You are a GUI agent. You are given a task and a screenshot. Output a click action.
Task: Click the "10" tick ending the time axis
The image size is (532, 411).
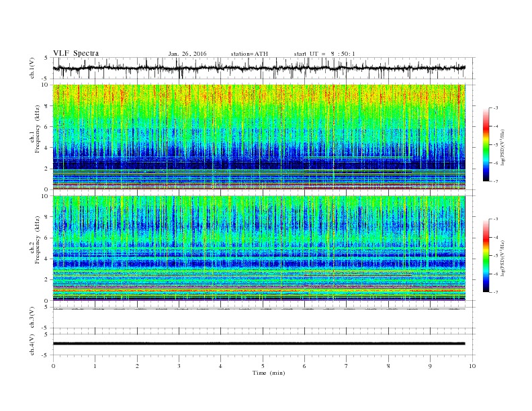472,366
